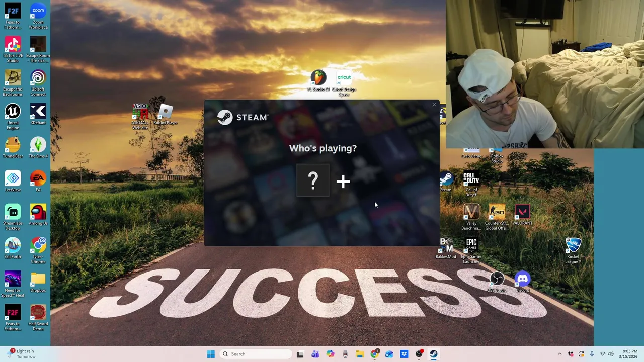
Task: Open the volume tray icon
Action: click(x=611, y=354)
